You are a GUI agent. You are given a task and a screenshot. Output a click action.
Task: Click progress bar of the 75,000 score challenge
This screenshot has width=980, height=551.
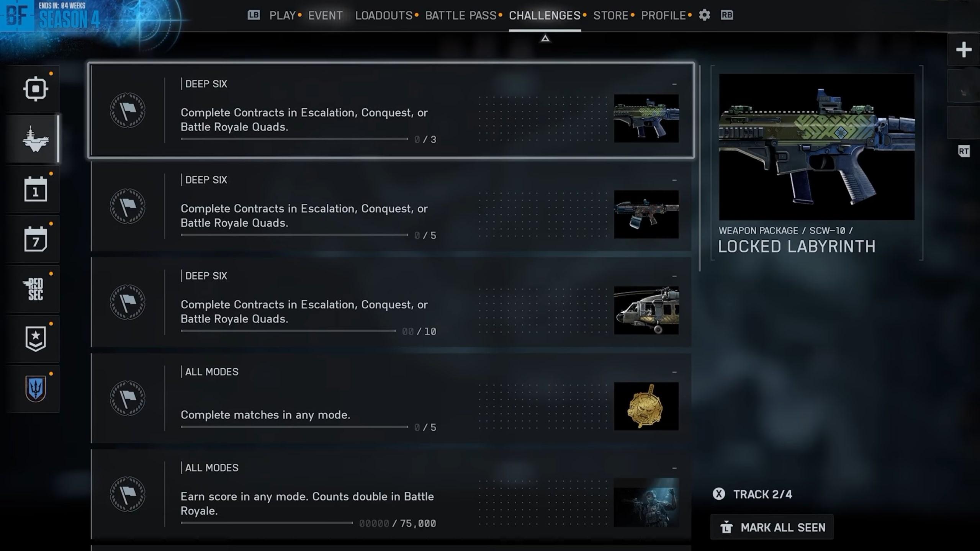point(267,523)
